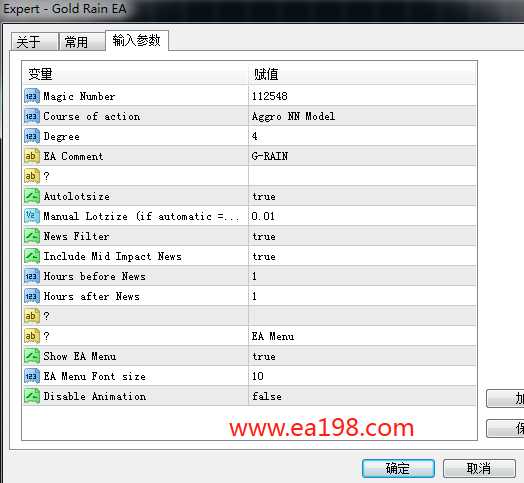Screen dimensions: 524x483
Task: Open the News Filter true value list
Action: click(x=362, y=236)
